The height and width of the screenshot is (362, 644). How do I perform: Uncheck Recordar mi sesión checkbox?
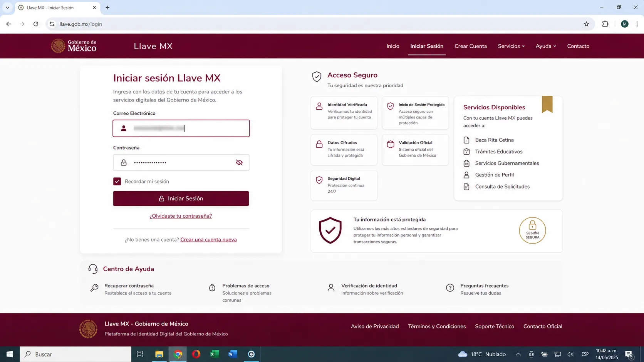(117, 181)
